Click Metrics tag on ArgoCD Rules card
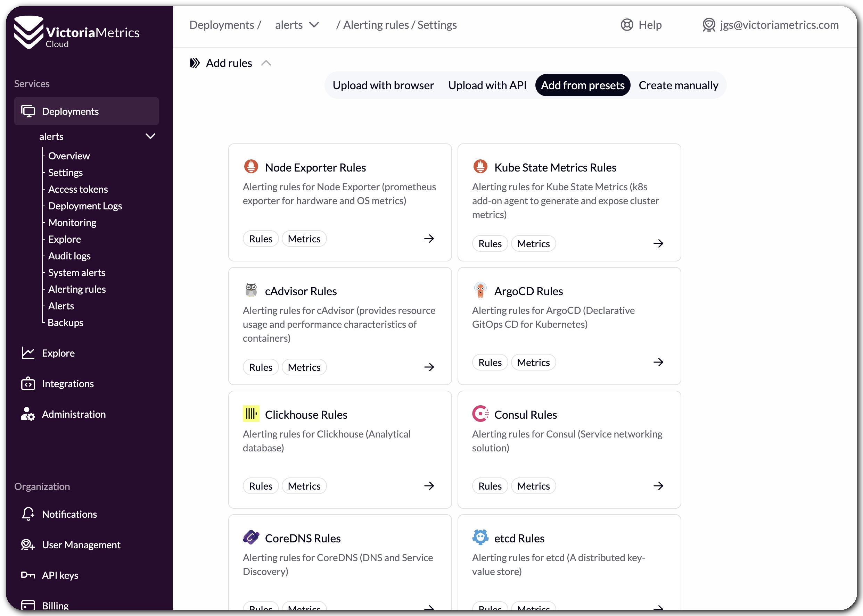The image size is (863, 616). tap(533, 362)
